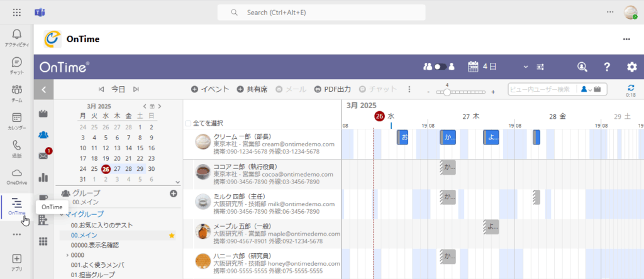Toggle group/single user view switch
This screenshot has height=279, width=644.
pos(440,67)
